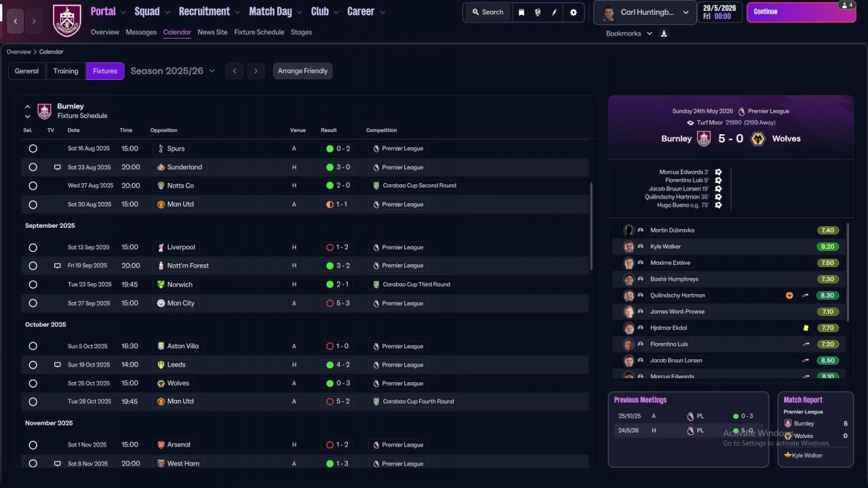This screenshot has width=868, height=488.
Task: Click the Wolves crest in match summary
Action: (759, 139)
